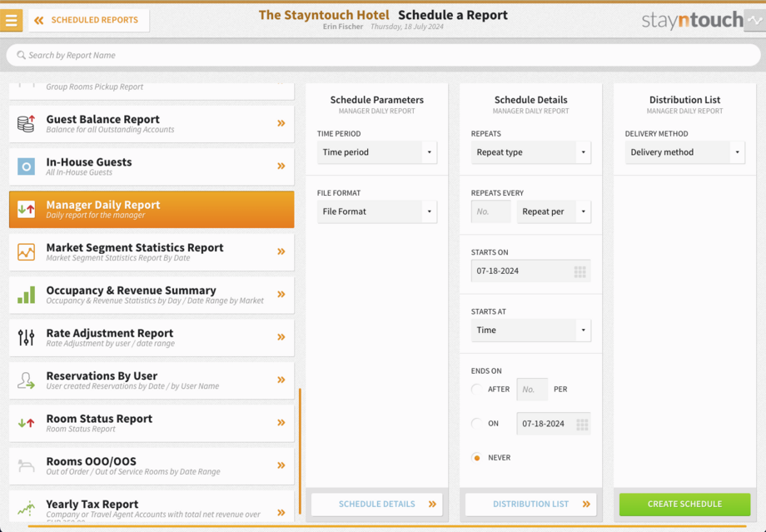Go back to Scheduled Reports
This screenshot has width=766, height=532.
(89, 21)
